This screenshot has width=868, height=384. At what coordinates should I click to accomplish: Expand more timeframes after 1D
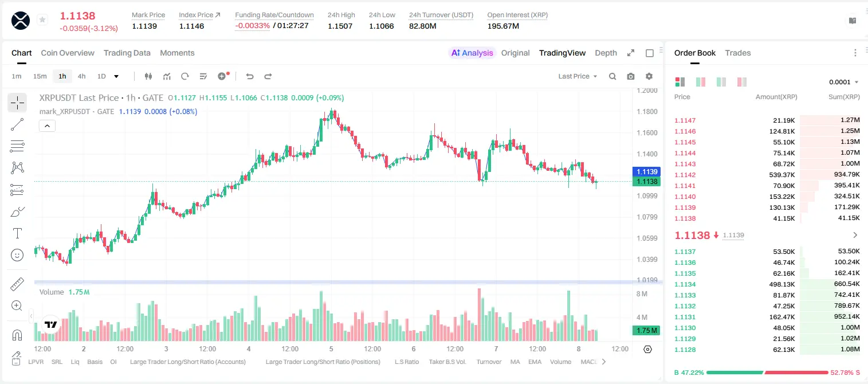(116, 76)
